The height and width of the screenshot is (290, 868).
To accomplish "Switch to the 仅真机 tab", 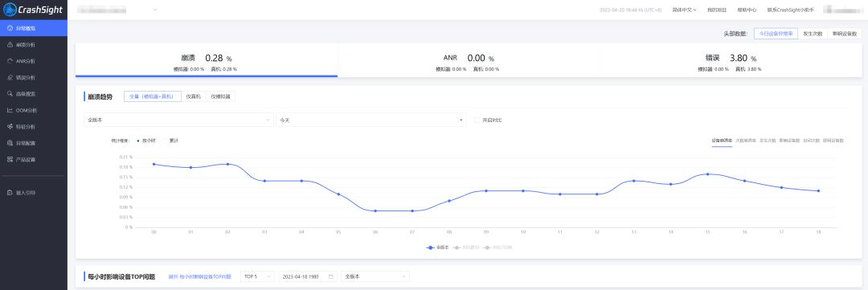I will [193, 96].
